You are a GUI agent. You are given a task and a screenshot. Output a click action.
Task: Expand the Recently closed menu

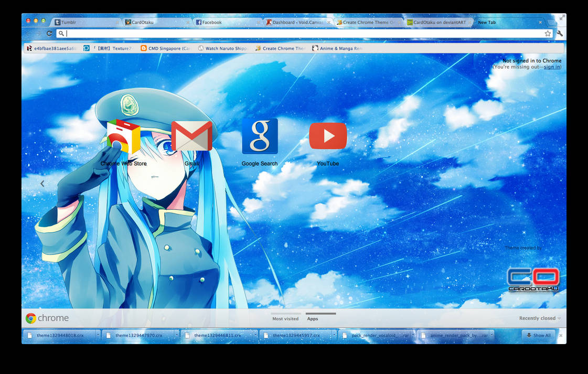[540, 318]
